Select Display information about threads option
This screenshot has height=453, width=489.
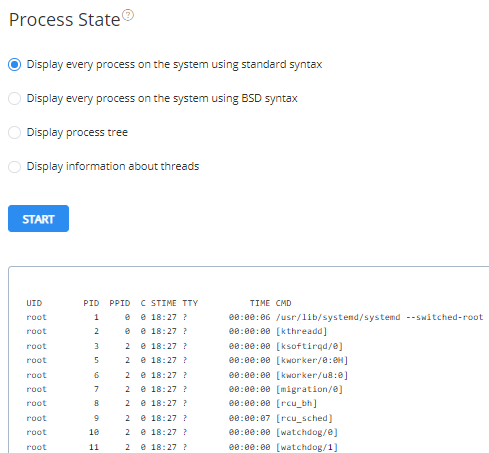[x=14, y=166]
